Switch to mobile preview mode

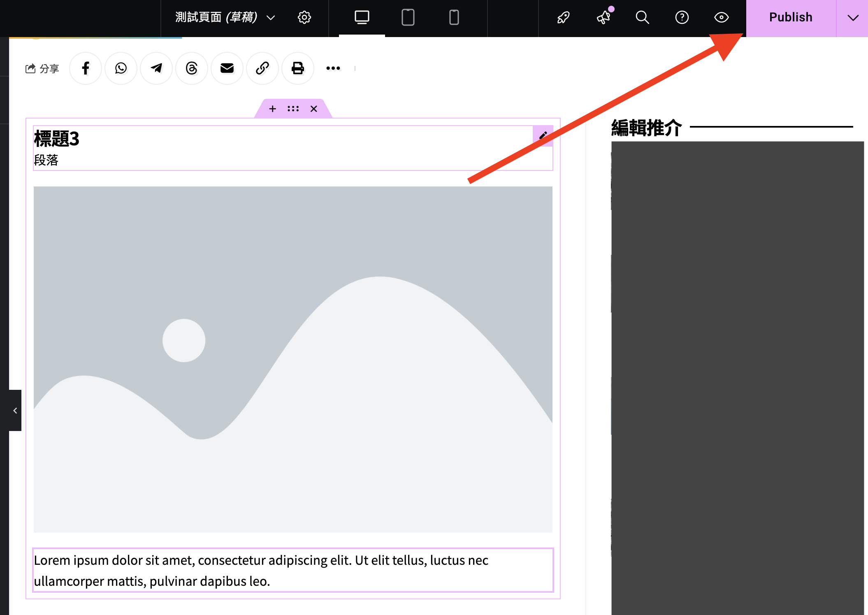click(x=454, y=18)
